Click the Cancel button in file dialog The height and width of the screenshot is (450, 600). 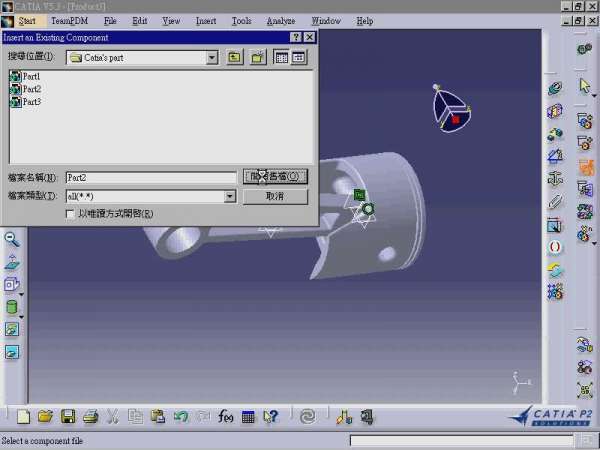275,197
